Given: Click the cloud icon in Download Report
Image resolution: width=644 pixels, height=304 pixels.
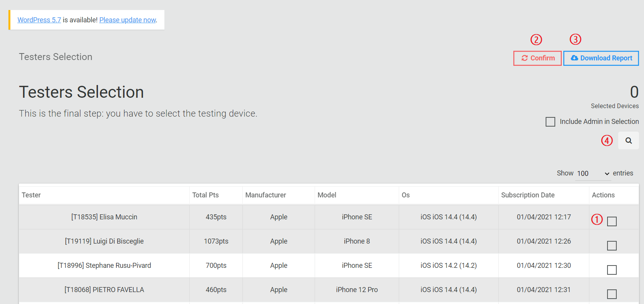Looking at the screenshot, I should tap(574, 58).
